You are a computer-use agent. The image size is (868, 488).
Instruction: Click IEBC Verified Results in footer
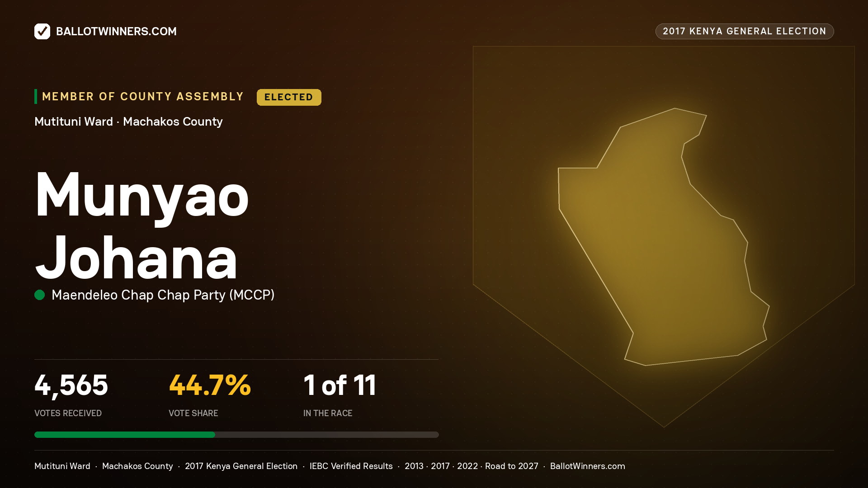coord(351,466)
